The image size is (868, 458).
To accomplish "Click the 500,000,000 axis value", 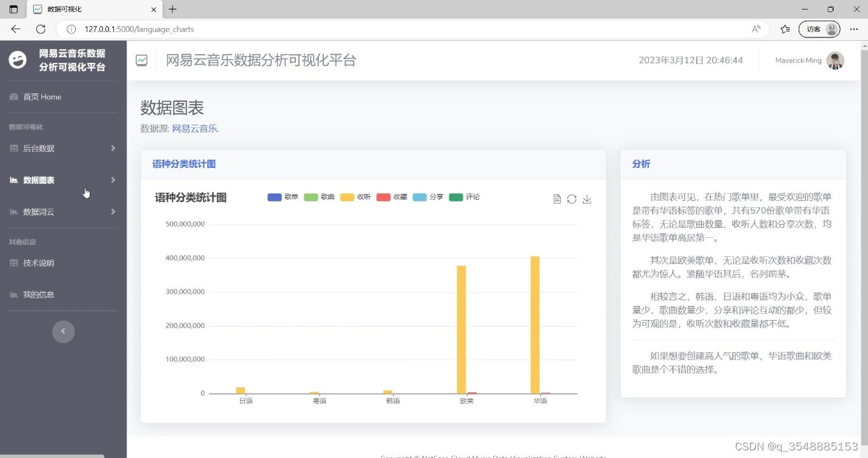I will coord(185,224).
